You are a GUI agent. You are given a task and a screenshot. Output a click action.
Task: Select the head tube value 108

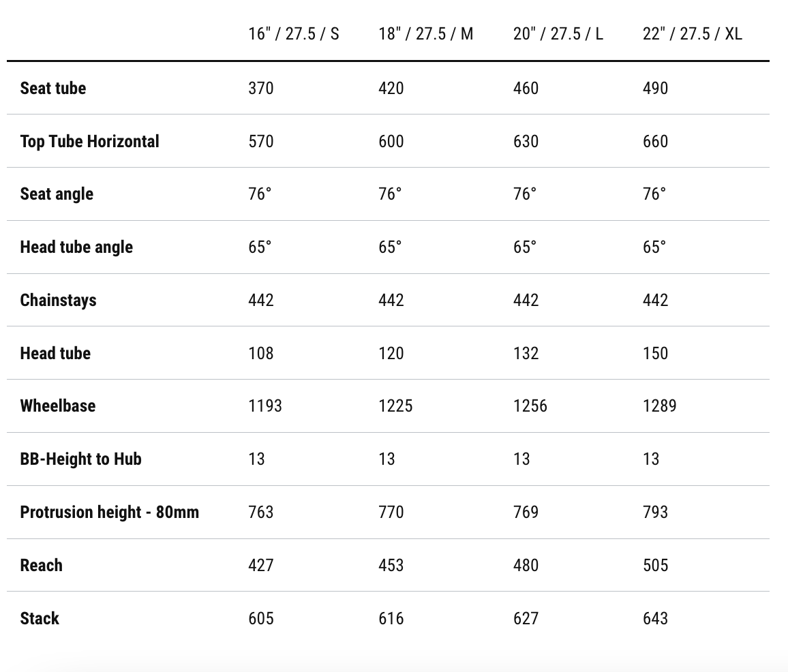point(261,353)
